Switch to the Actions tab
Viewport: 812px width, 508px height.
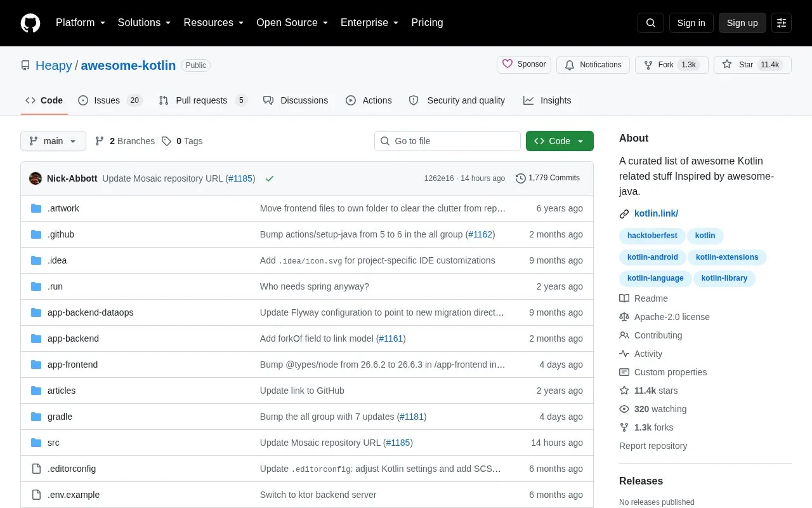click(369, 100)
